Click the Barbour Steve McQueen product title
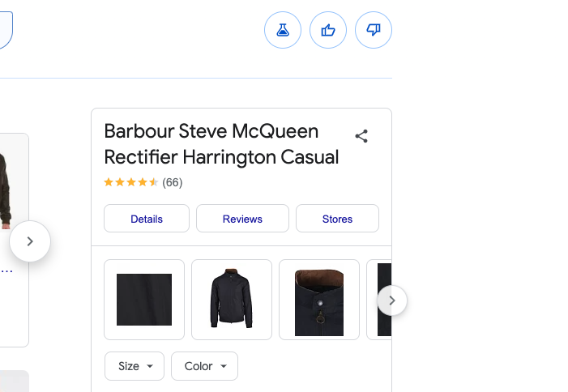The width and height of the screenshot is (568, 392). 221,143
